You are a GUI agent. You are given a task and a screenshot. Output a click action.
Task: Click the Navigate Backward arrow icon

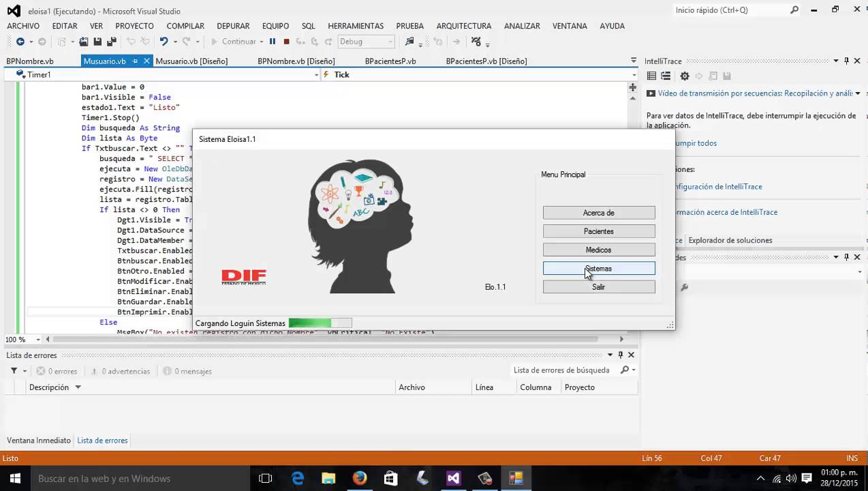click(x=20, y=42)
